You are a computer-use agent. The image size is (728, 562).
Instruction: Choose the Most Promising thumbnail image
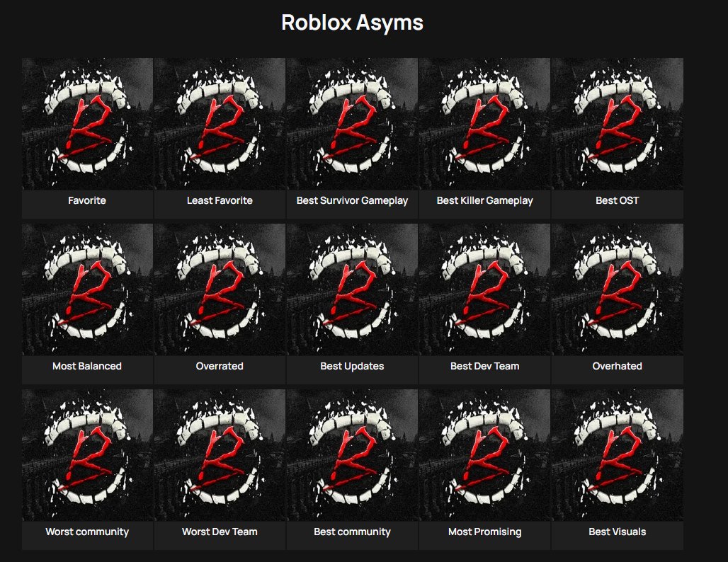tap(484, 455)
